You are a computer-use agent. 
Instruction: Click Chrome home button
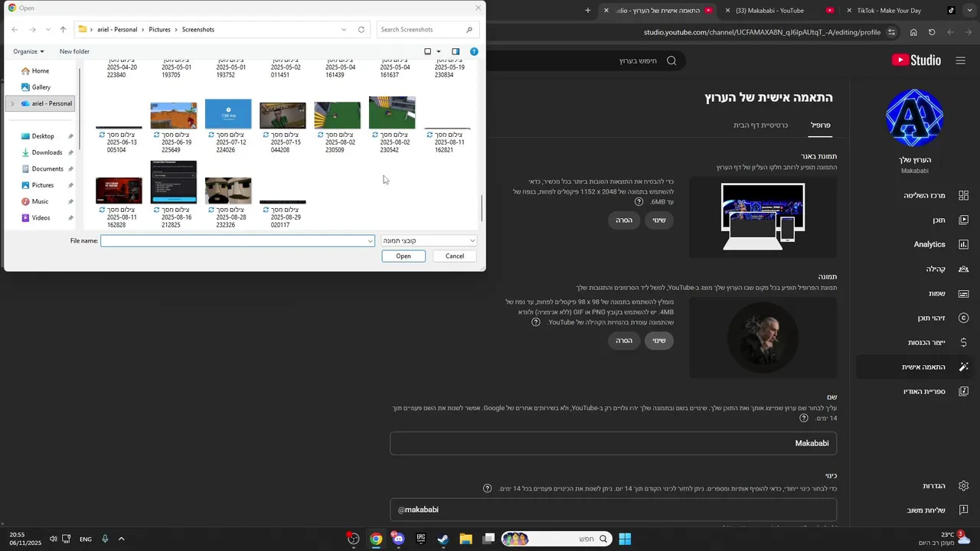click(x=913, y=32)
